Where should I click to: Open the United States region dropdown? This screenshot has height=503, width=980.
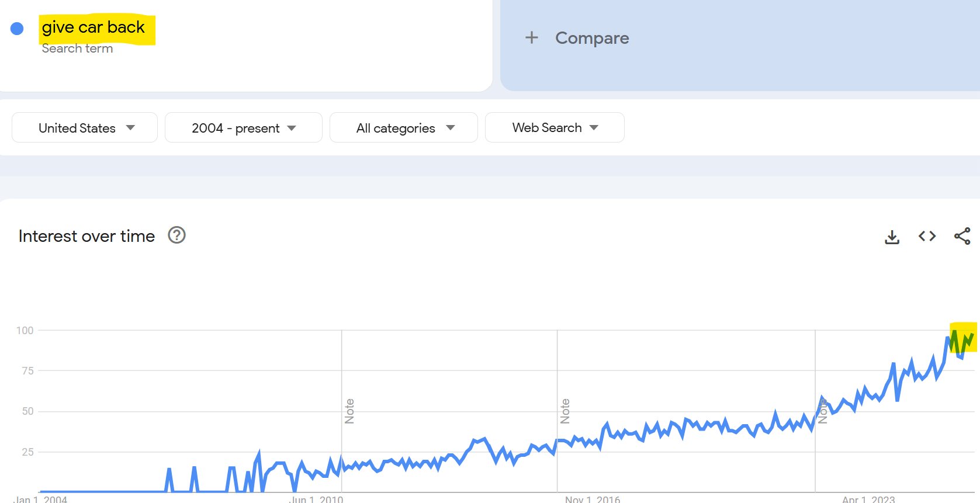85,127
